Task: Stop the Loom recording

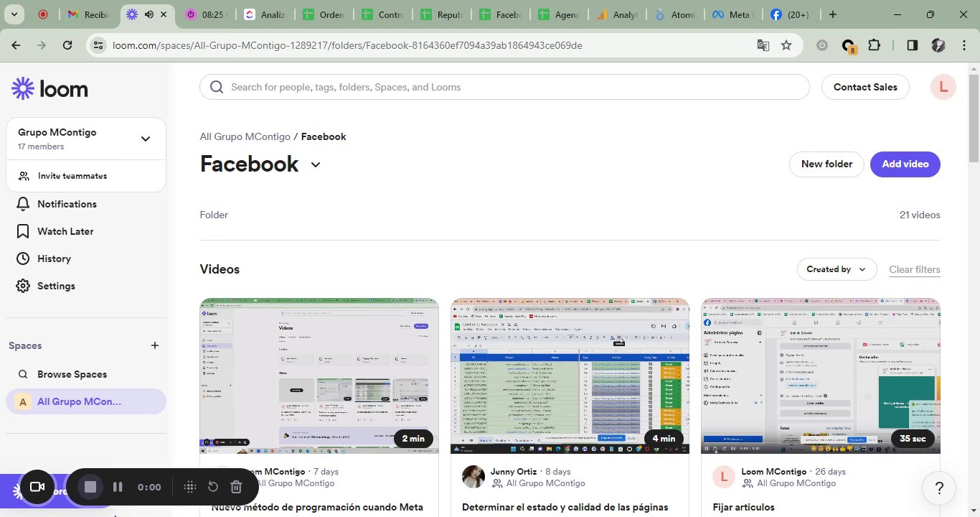Action: pyautogui.click(x=90, y=487)
